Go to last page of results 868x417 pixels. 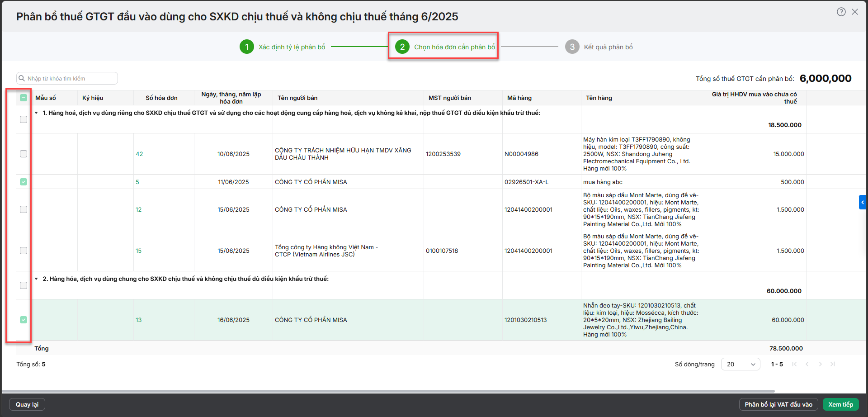pos(833,364)
